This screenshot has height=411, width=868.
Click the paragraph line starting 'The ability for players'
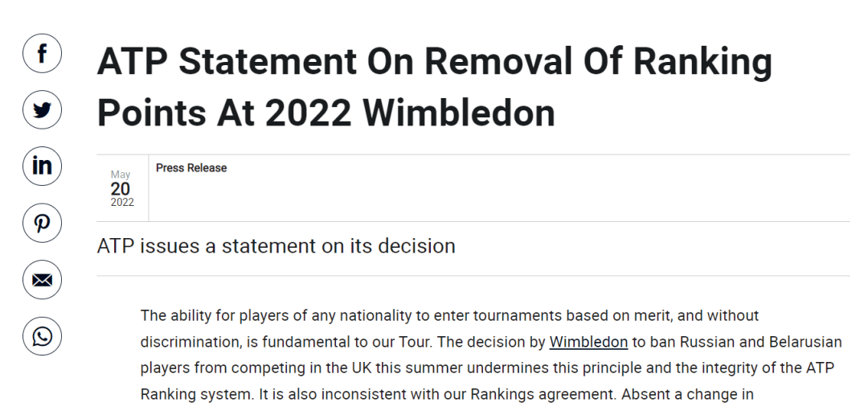click(x=449, y=316)
